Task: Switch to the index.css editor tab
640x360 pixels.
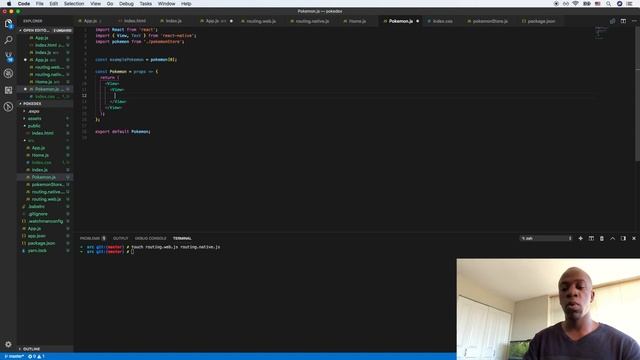Action: pyautogui.click(x=442, y=21)
